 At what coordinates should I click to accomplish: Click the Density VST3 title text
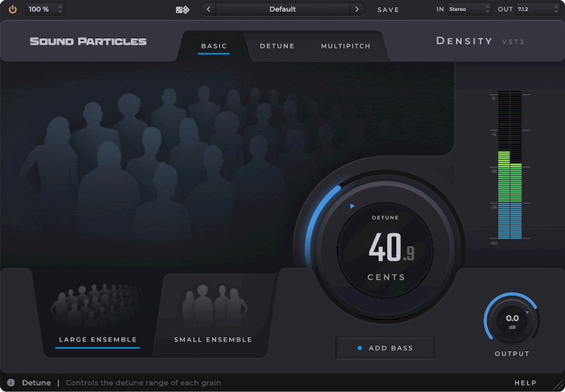[x=480, y=41]
